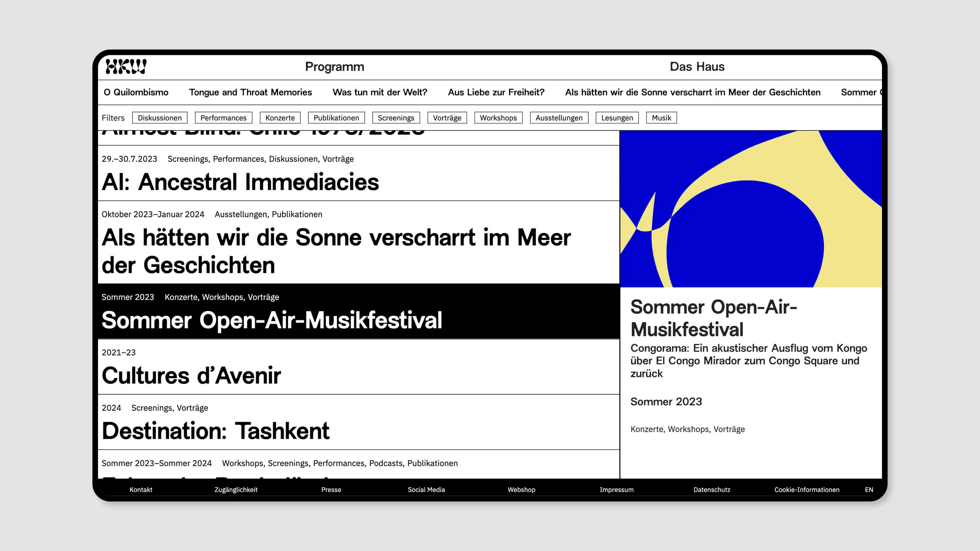Toggle the Diskussionen filter
Image resolution: width=980 pixels, height=551 pixels.
pyautogui.click(x=160, y=118)
